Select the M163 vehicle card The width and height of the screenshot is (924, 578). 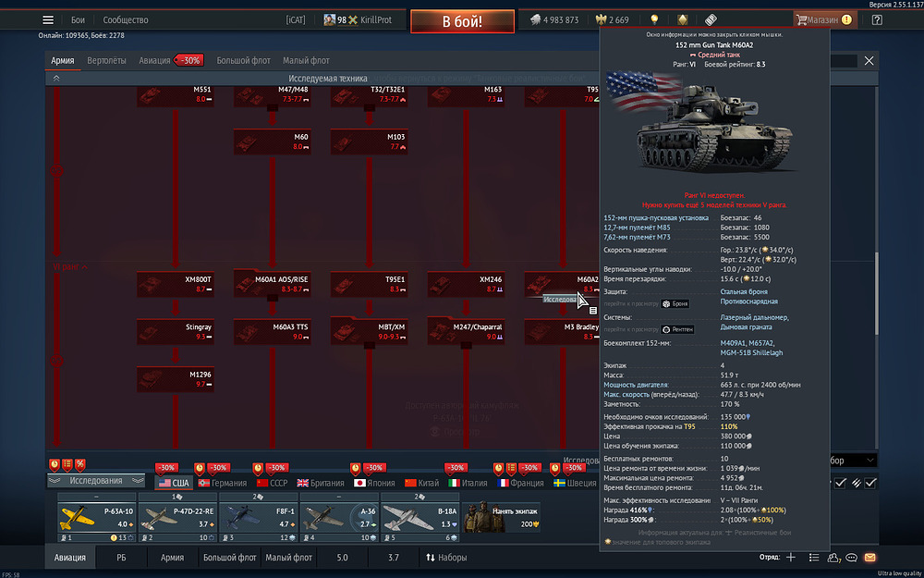click(x=466, y=95)
